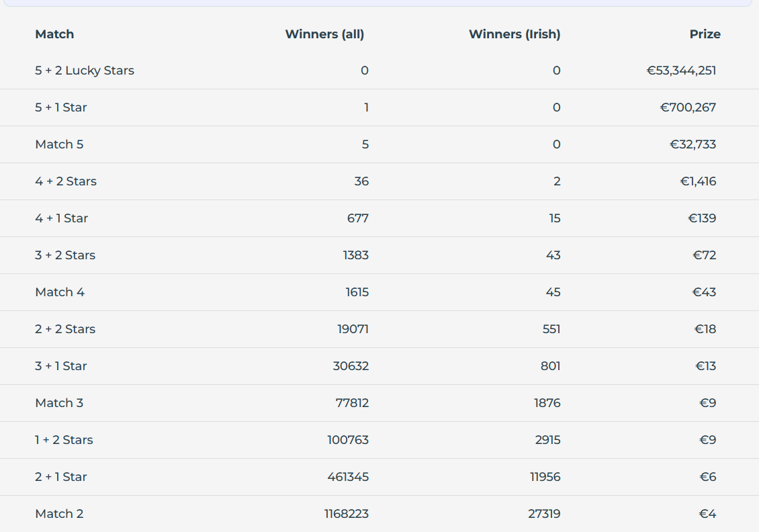The image size is (759, 532).
Task: Select the Match 2 row label
Action: [59, 514]
